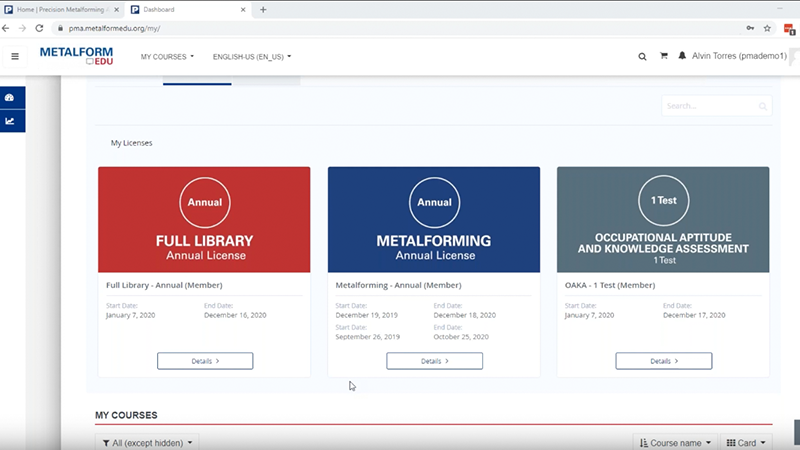View Details of Metalforming Annual license
800x450 pixels.
(x=434, y=361)
